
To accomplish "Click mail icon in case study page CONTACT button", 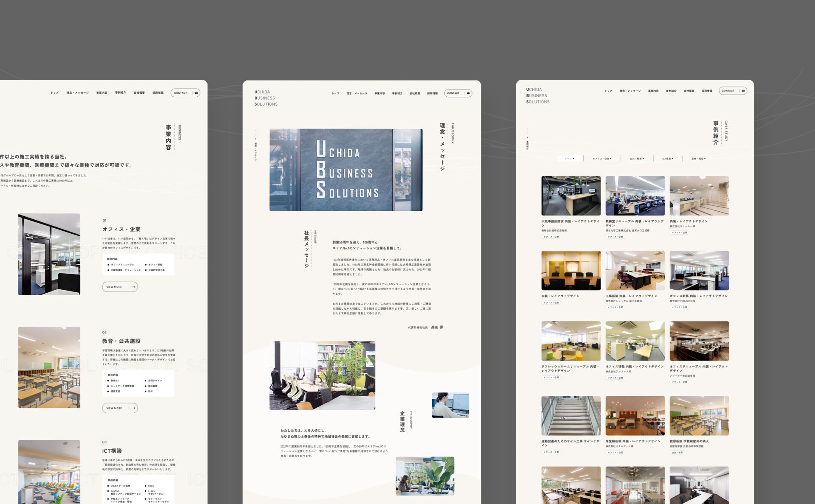I will pyautogui.click(x=743, y=91).
